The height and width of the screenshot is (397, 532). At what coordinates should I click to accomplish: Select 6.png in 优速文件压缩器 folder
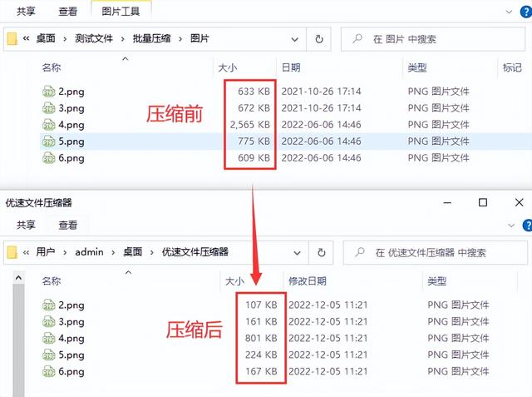[x=71, y=372]
